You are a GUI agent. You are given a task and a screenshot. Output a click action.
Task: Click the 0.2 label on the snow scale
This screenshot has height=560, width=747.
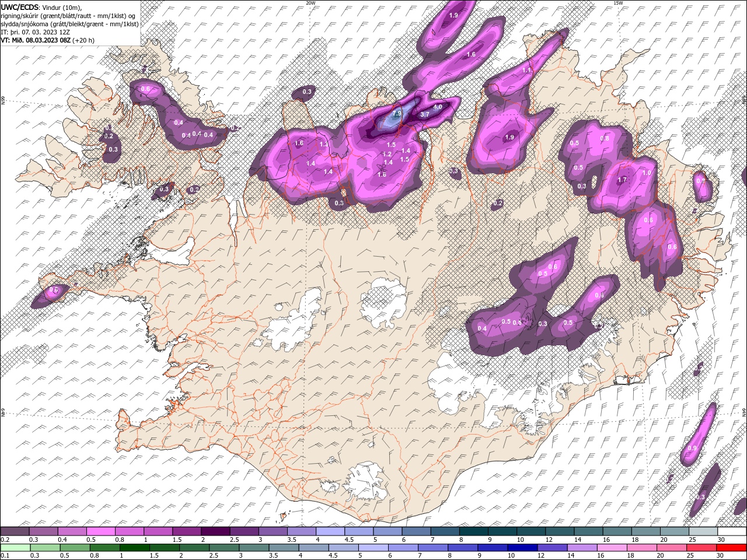[x=5, y=540]
